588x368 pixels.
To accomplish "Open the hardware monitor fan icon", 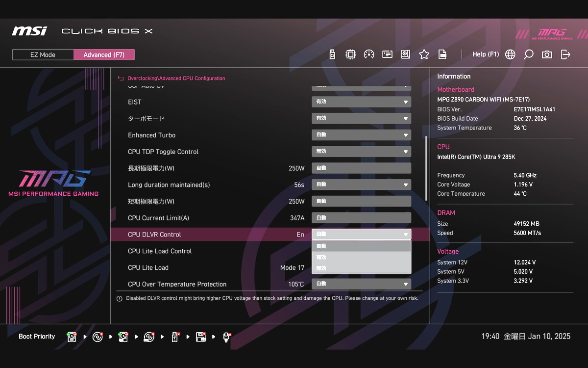I will 405,54.
